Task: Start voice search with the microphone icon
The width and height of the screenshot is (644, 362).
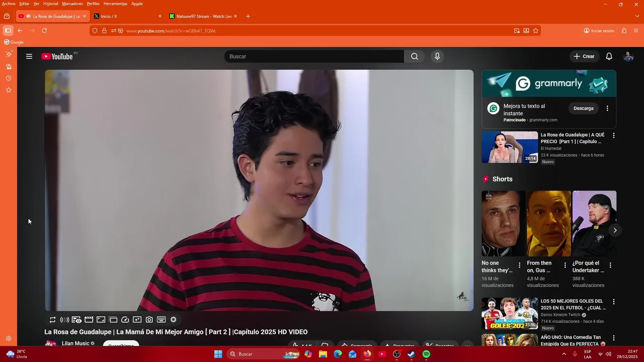Action: [437, 56]
